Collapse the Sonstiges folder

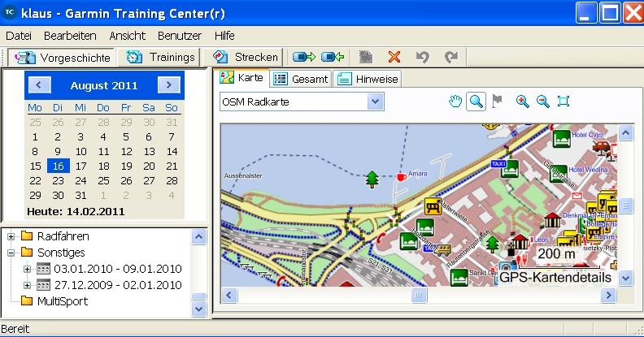[11, 253]
